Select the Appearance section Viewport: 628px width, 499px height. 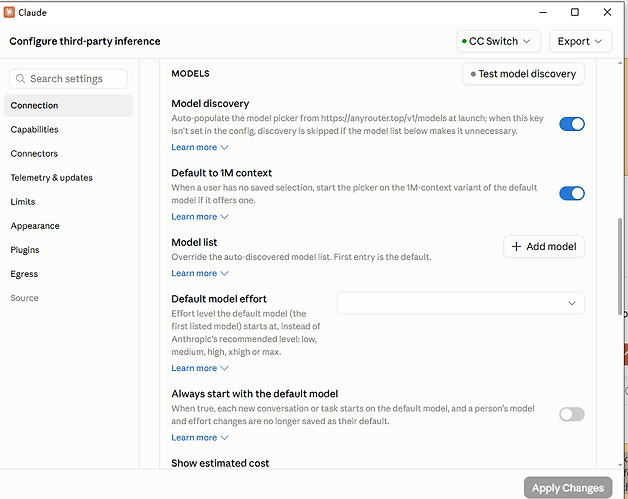[x=68, y=226]
